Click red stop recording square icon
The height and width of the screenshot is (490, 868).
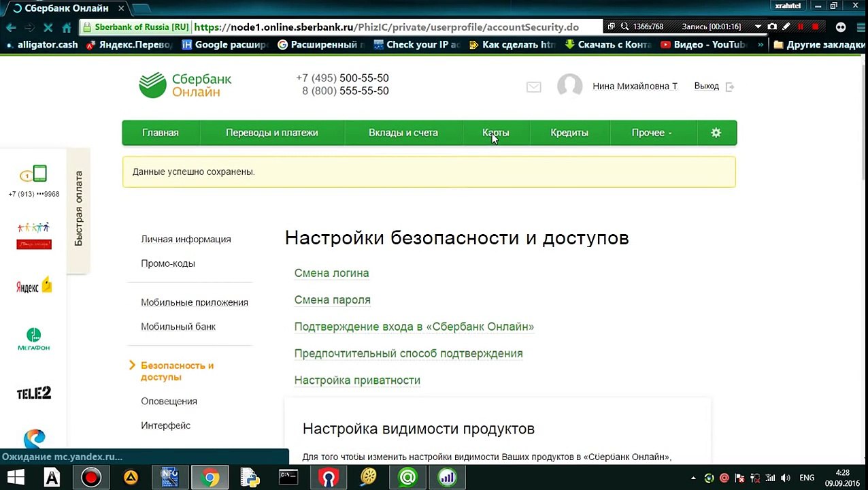click(815, 27)
